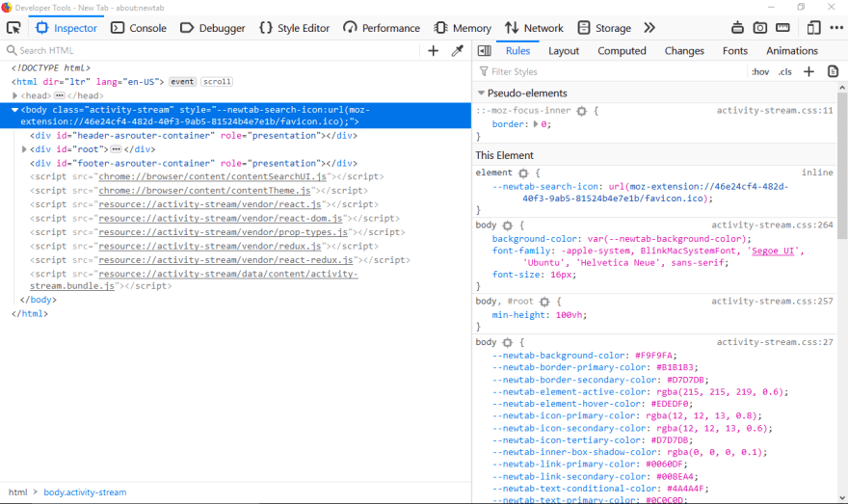848x504 pixels.
Task: Click selector highlighter for body, #root
Action: click(x=544, y=302)
